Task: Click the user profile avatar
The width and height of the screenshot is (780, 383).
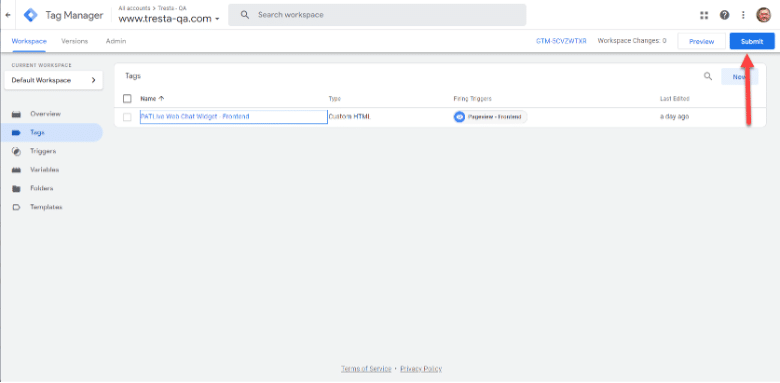Action: pyautogui.click(x=763, y=15)
